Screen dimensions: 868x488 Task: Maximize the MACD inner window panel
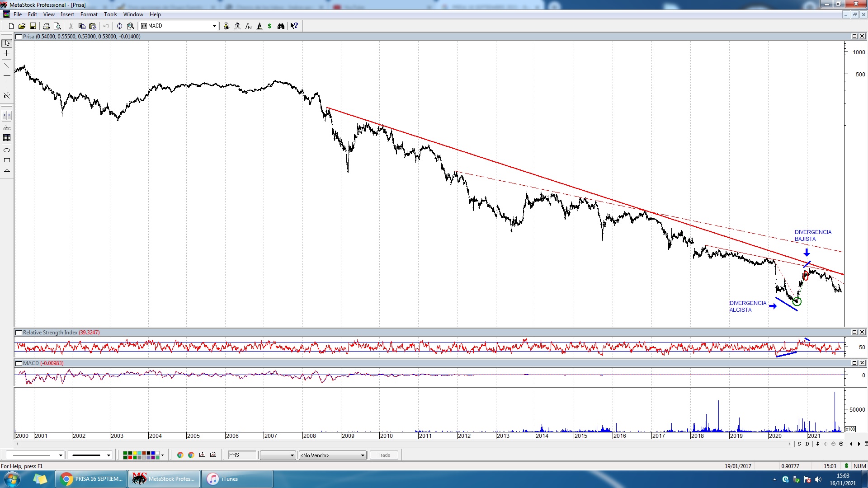coord(854,363)
